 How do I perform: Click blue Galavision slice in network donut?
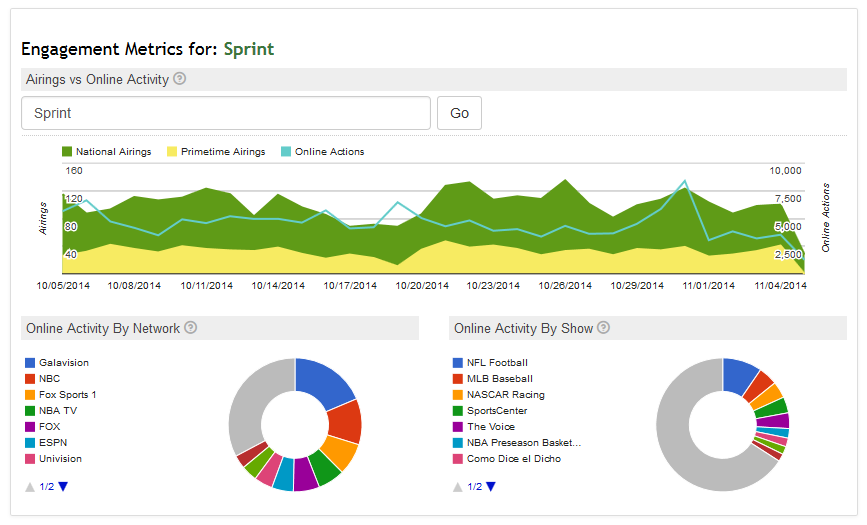323,381
